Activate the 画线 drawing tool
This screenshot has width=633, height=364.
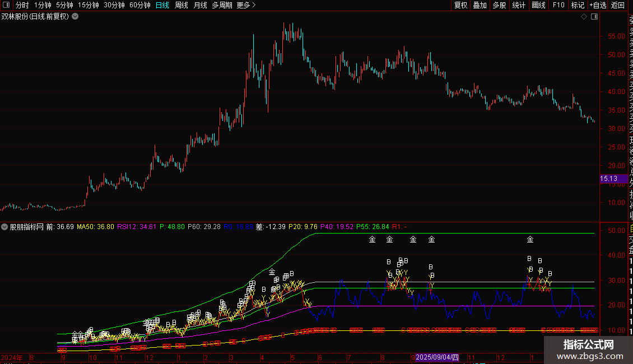(x=538, y=5)
